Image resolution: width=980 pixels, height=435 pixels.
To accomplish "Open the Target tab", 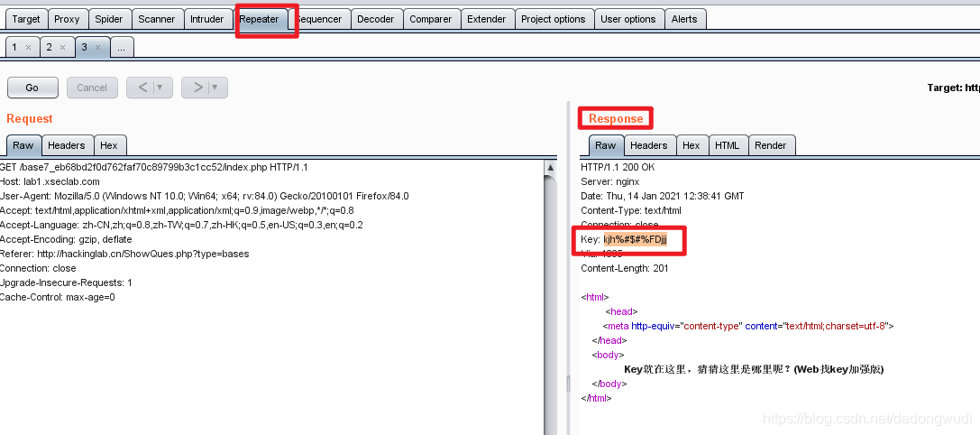I will 26,19.
